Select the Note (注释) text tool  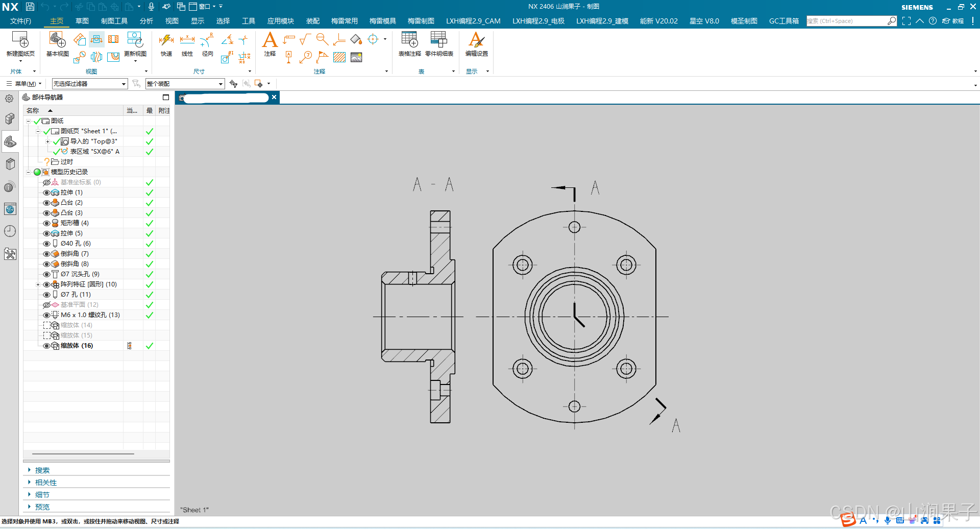pyautogui.click(x=269, y=40)
